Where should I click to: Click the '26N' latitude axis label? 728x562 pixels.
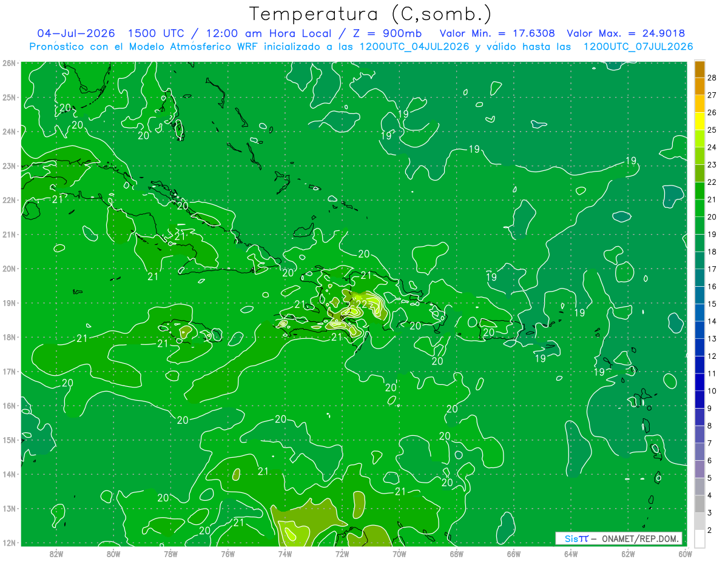pyautogui.click(x=8, y=63)
